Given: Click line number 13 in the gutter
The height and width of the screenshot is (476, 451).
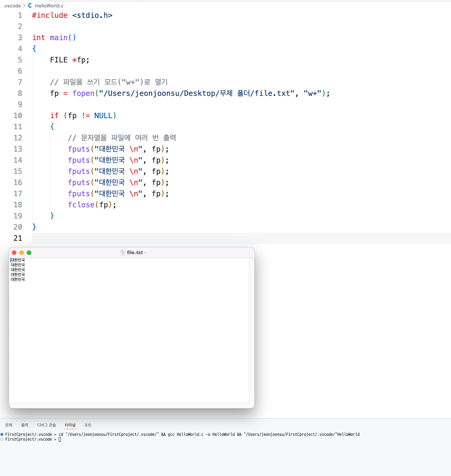Looking at the screenshot, I should pyautogui.click(x=18, y=149).
